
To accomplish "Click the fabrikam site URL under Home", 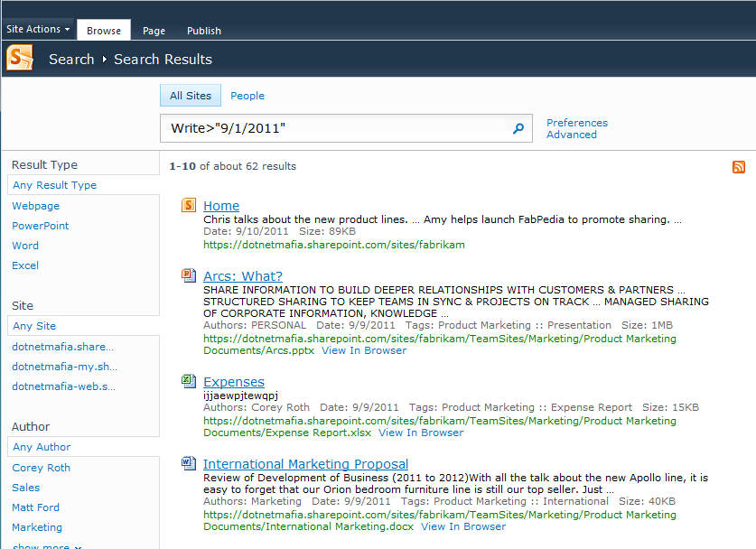I will [334, 245].
